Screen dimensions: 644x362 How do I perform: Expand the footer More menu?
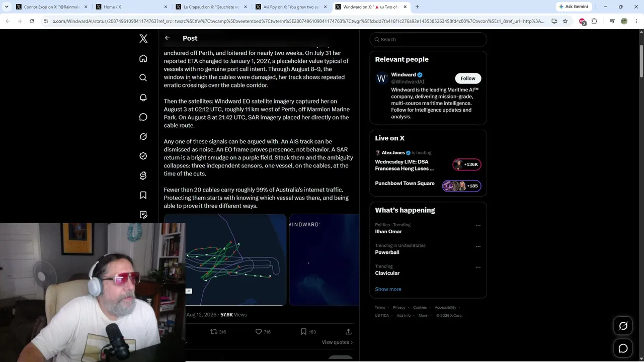(x=425, y=315)
